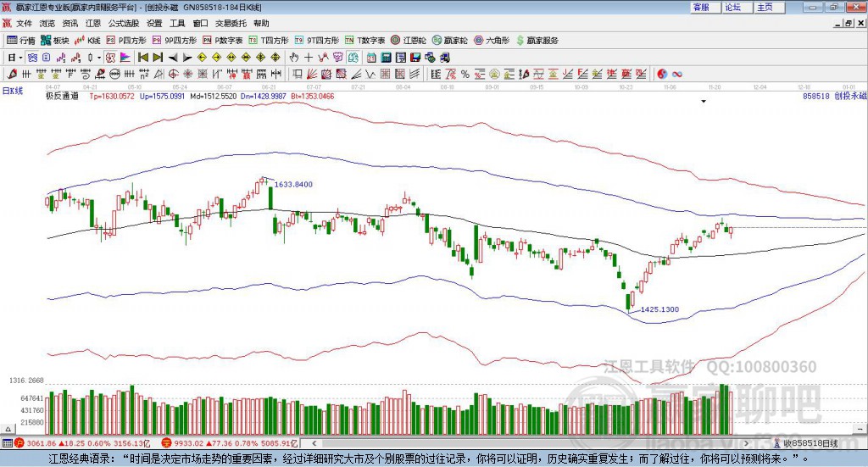Screen dimensions: 868x467
Task: Open the 交易委托 menu
Action: tap(231, 23)
